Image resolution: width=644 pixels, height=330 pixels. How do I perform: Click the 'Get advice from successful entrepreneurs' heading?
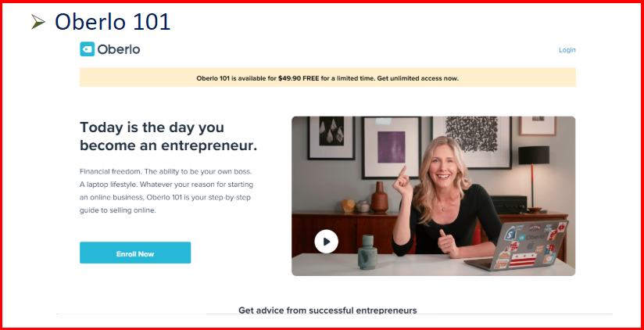[x=327, y=310]
